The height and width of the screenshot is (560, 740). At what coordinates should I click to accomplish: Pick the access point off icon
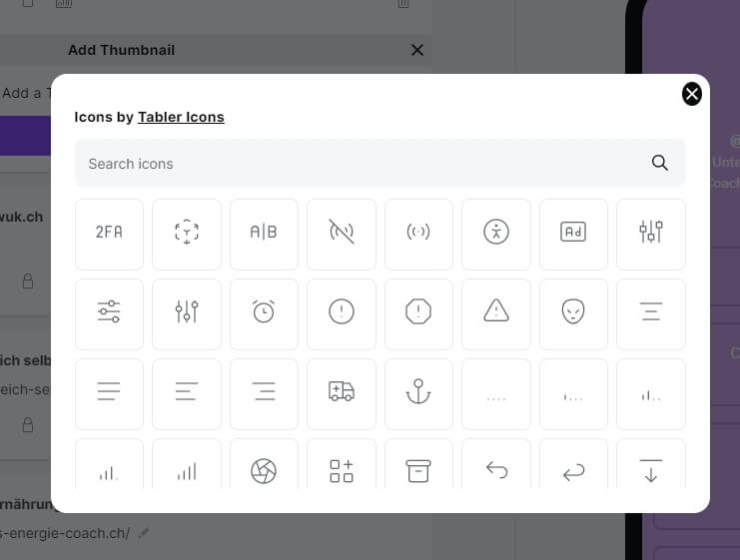342,234
